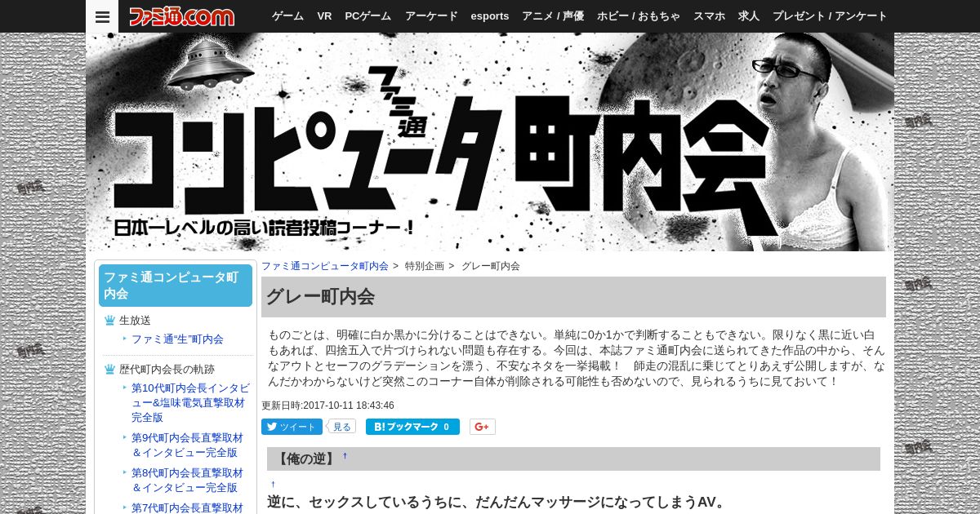This screenshot has width=980, height=514.
Task: Open the 第9代町内会長直撃取材 sidebar link
Action: tap(188, 445)
